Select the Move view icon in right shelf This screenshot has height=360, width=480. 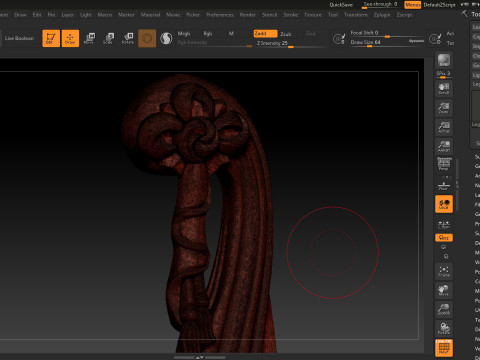(444, 290)
